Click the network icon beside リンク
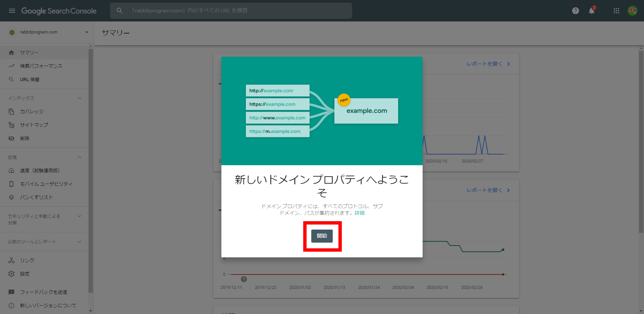Screen dimensions: 644x314 click(11, 260)
